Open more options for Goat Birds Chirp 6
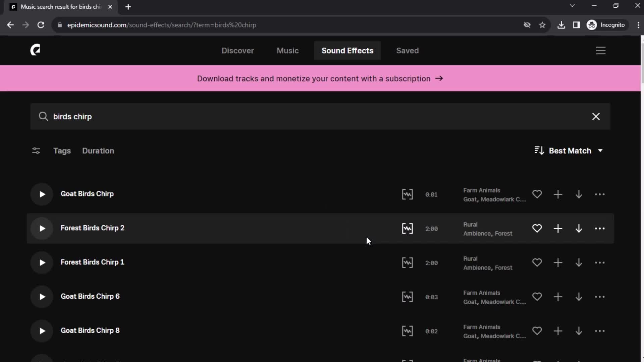Viewport: 644px width, 362px height. [600, 297]
